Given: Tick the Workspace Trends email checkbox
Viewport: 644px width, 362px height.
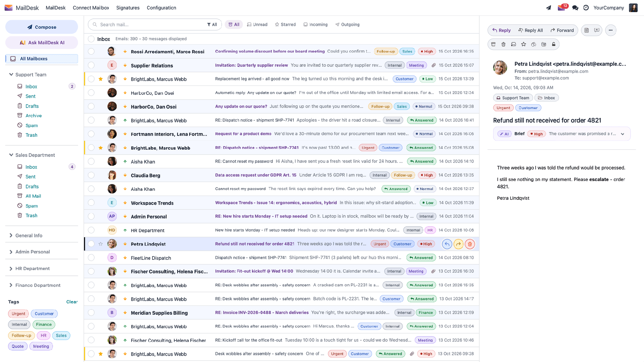Looking at the screenshot, I should click(x=91, y=203).
